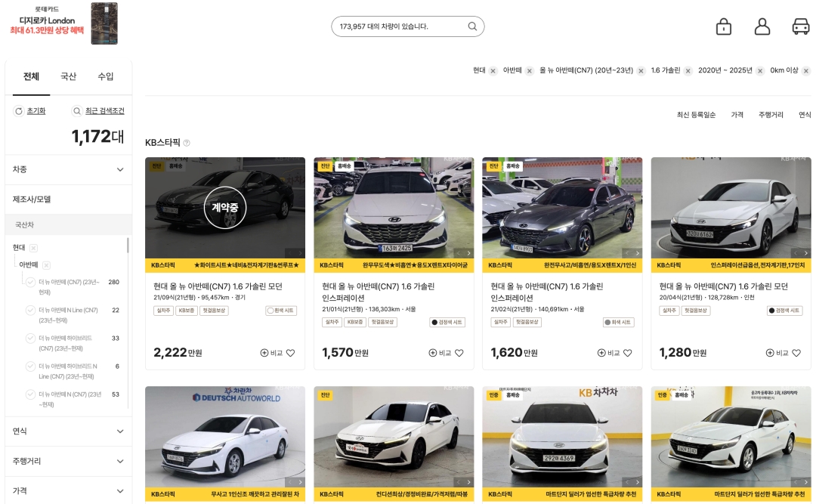The image size is (816, 504).
Task: Sort by 최신 등록일순
Action: 696,115
